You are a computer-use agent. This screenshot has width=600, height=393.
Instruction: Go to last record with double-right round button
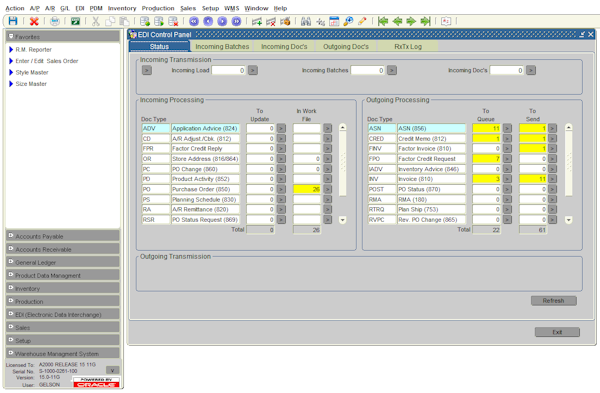tap(236, 21)
